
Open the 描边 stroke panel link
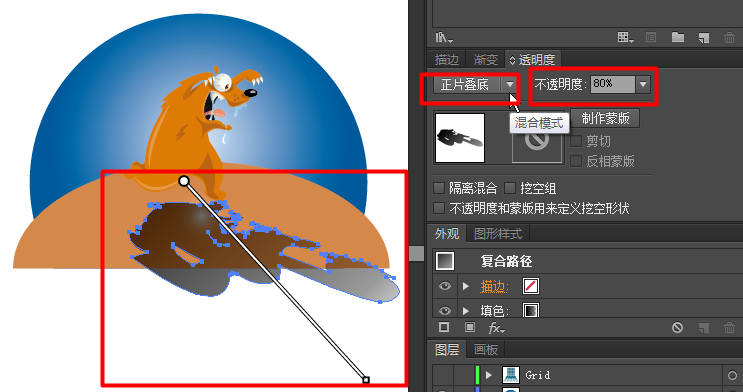494,286
